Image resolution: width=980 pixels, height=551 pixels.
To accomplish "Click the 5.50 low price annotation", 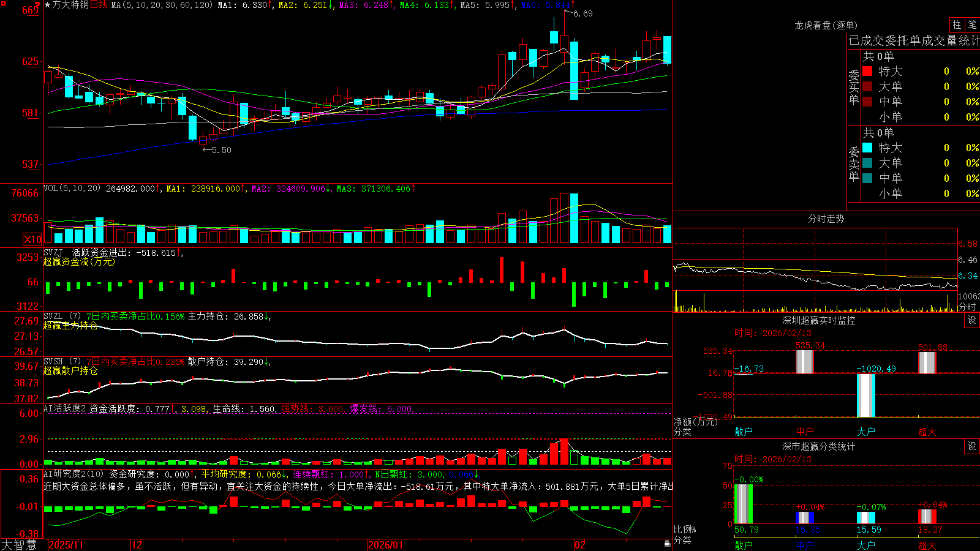I will [221, 150].
